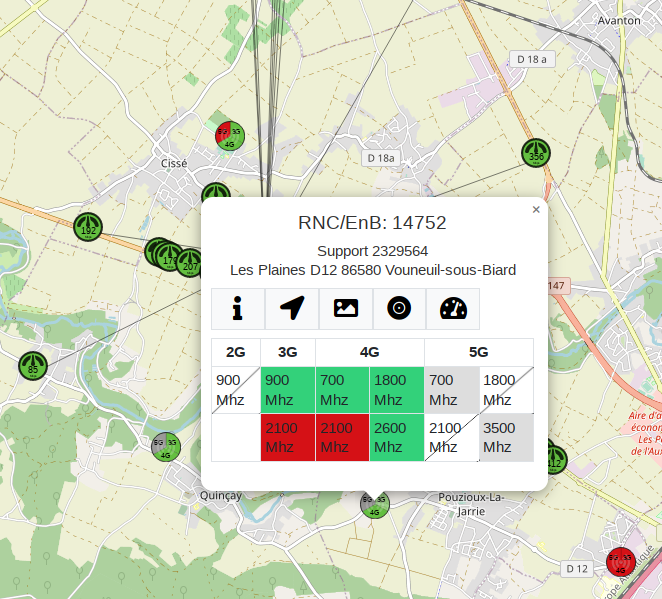Click the all-red 5G/3G/4G marker near D 12
Screen dimensions: 662x599
pyautogui.click(x=621, y=562)
